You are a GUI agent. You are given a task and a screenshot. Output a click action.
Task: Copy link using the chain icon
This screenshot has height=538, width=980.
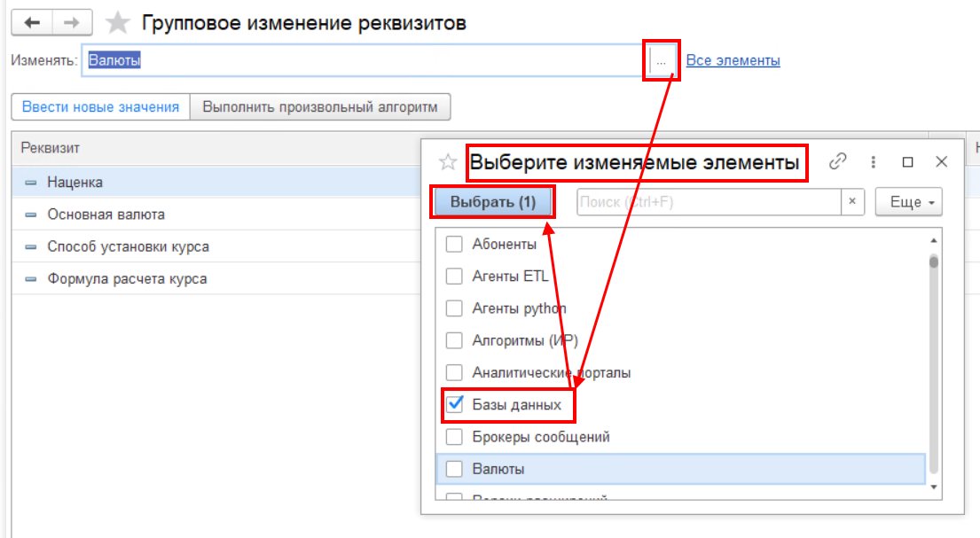click(x=837, y=162)
